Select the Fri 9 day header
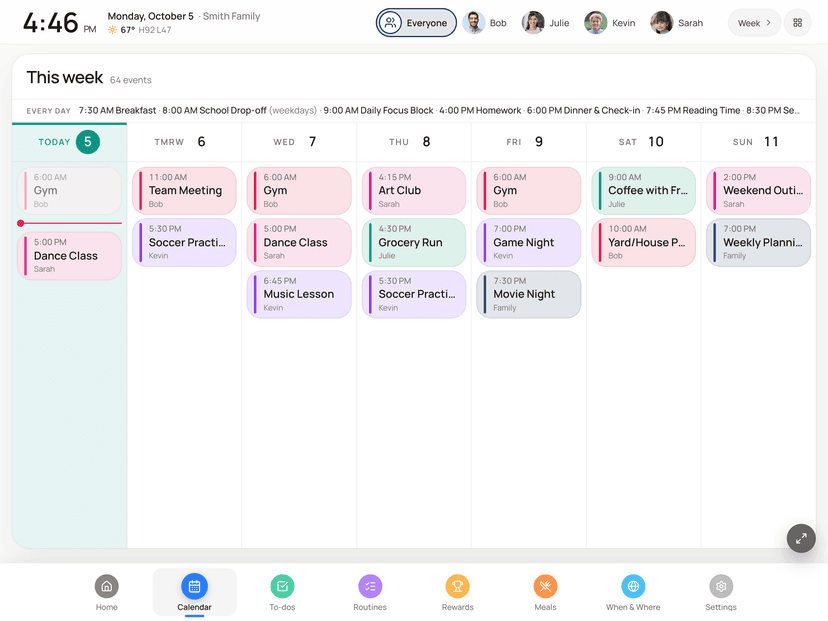 coord(529,142)
